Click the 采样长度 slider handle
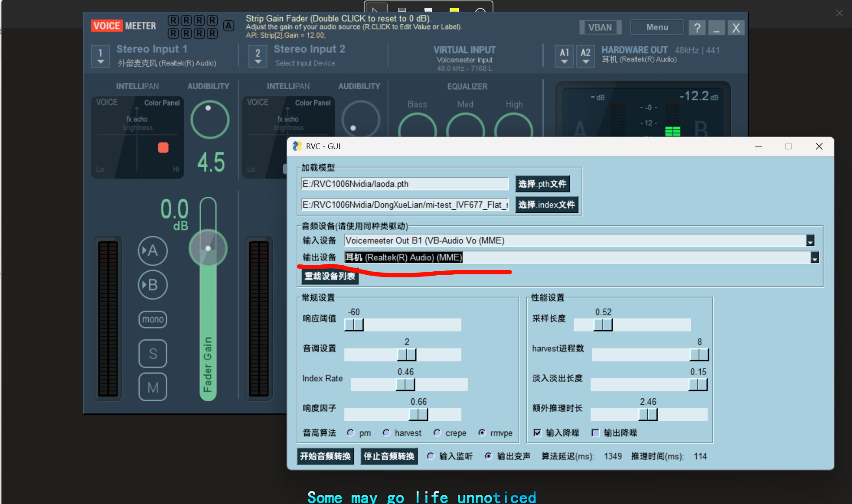The image size is (852, 504). point(603,325)
